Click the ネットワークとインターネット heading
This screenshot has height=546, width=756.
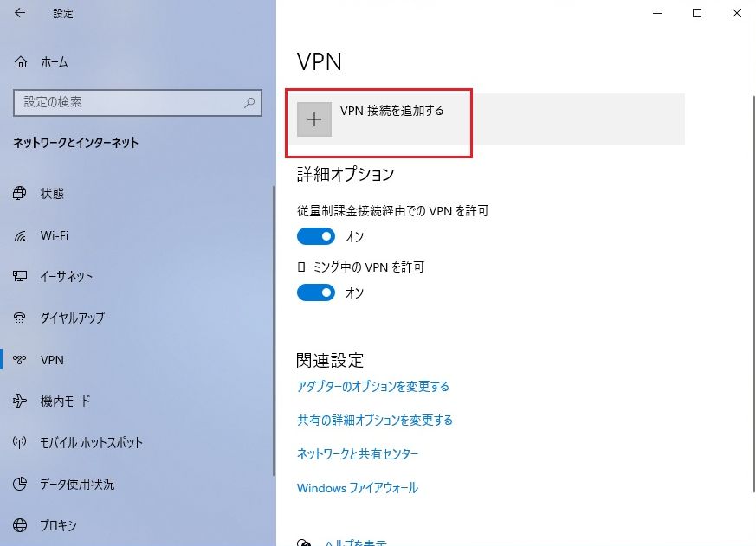(75, 143)
